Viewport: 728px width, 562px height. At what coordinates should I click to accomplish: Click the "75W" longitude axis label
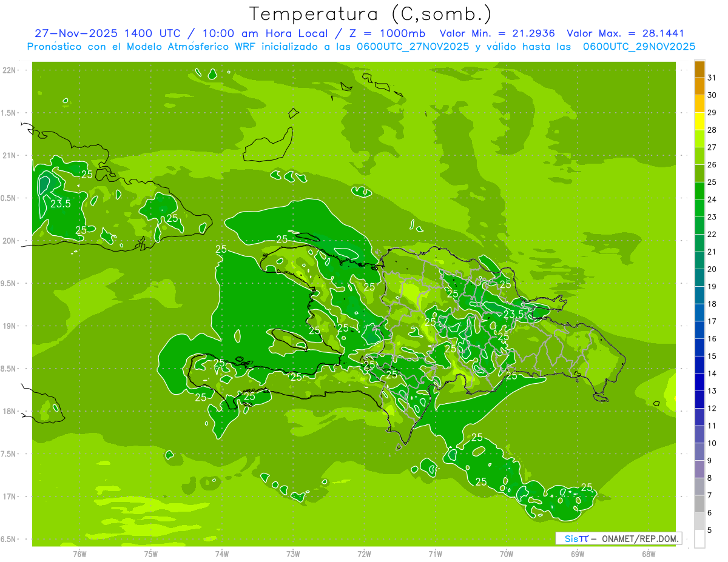(x=150, y=554)
